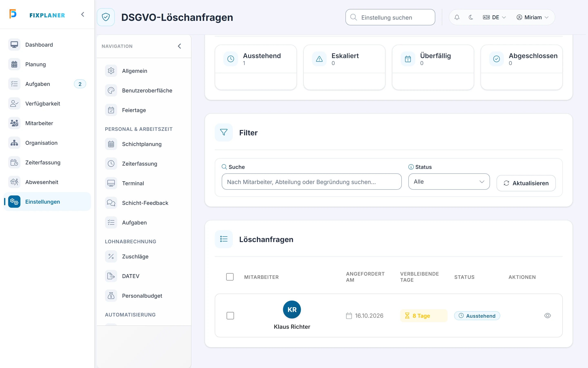
Task: Toggle dark mode moon icon
Action: (471, 17)
